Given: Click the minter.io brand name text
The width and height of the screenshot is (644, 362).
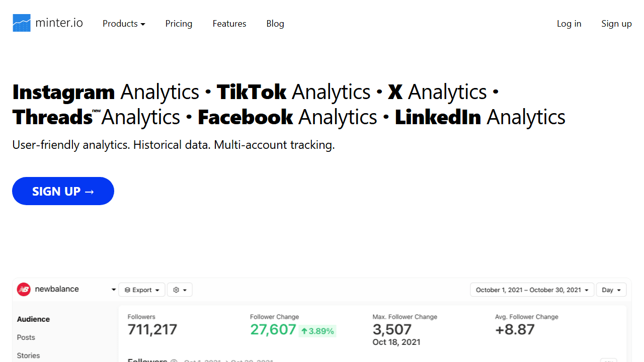Looking at the screenshot, I should pyautogui.click(x=59, y=23).
